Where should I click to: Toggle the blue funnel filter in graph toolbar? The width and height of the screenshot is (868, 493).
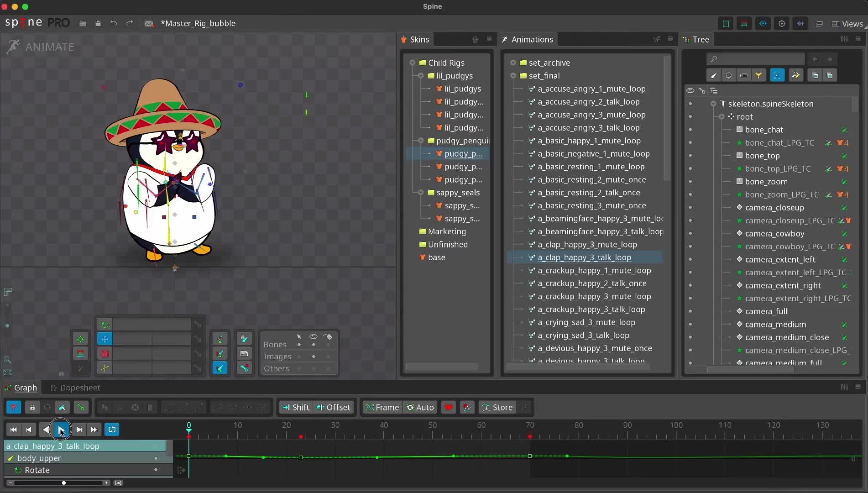point(14,407)
